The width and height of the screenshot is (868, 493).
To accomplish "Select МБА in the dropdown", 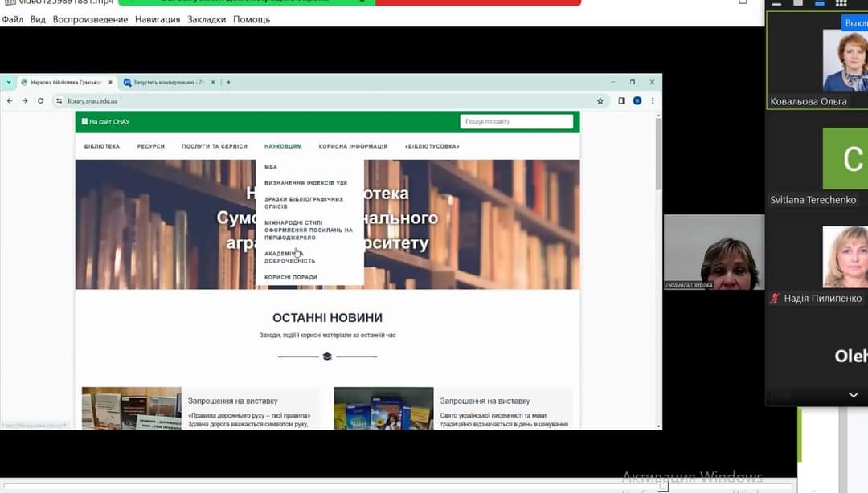I will [x=271, y=166].
